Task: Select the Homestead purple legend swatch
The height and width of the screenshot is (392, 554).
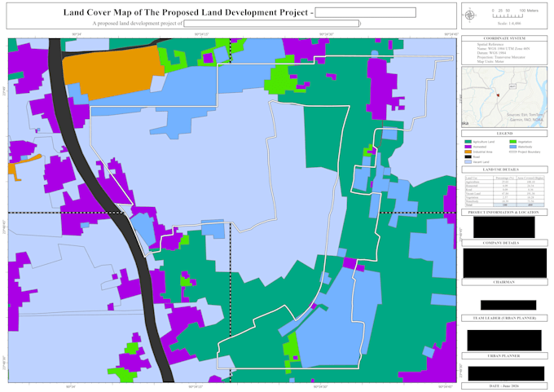Action: (x=468, y=147)
